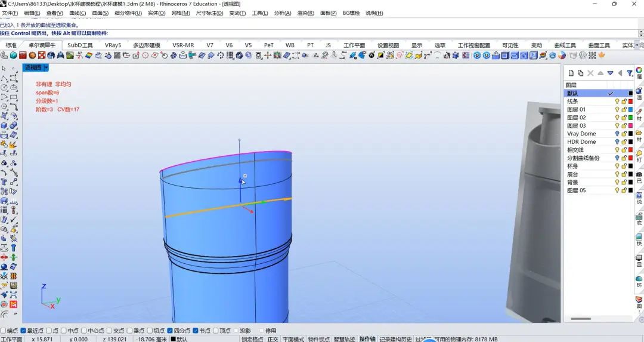Enable the 垂点 osnap checkbox

pyautogui.click(x=130, y=331)
